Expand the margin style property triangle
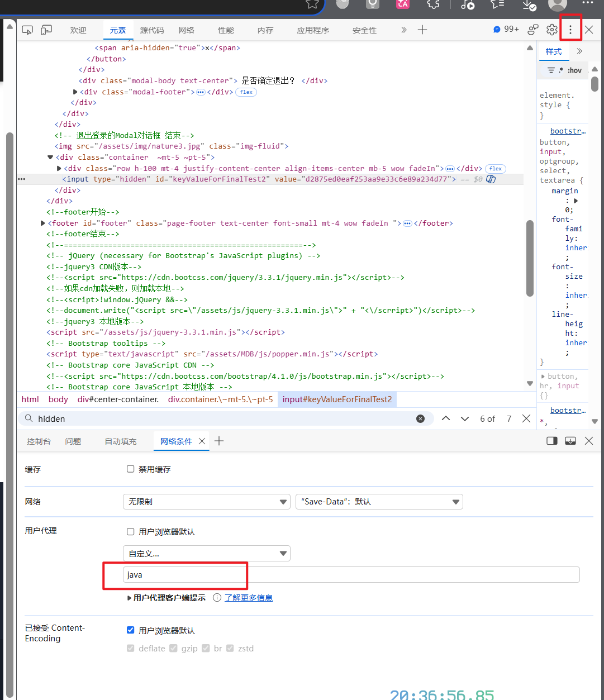The width and height of the screenshot is (604, 700). click(576, 201)
